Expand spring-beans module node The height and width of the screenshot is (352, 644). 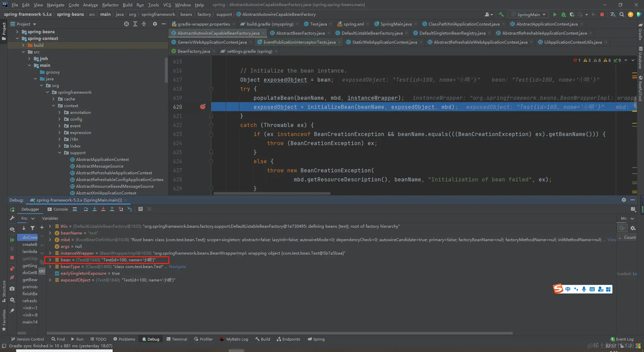pos(17,32)
